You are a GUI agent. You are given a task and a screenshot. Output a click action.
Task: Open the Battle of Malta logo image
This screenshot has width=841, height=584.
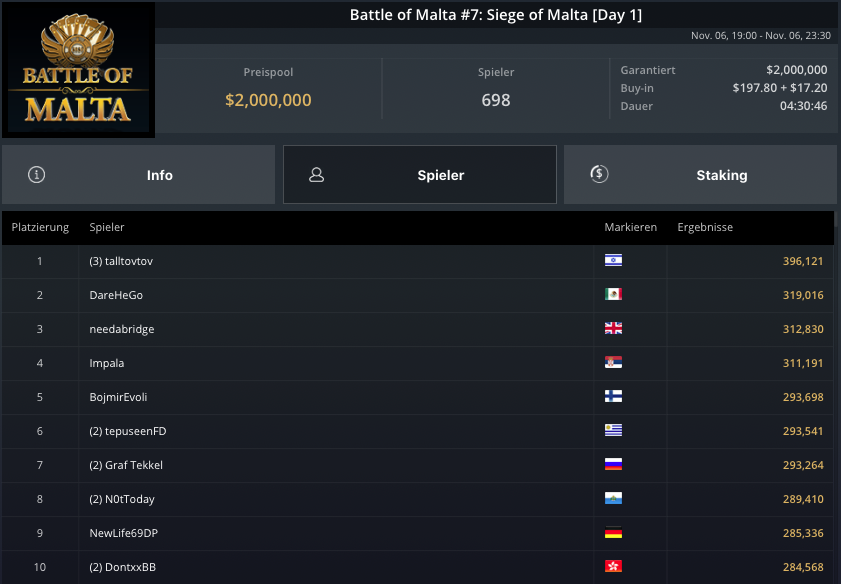pos(78,69)
